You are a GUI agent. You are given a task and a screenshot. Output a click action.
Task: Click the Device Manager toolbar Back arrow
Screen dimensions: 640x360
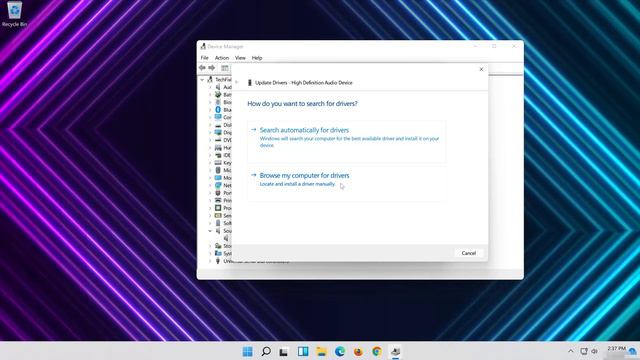(x=202, y=68)
